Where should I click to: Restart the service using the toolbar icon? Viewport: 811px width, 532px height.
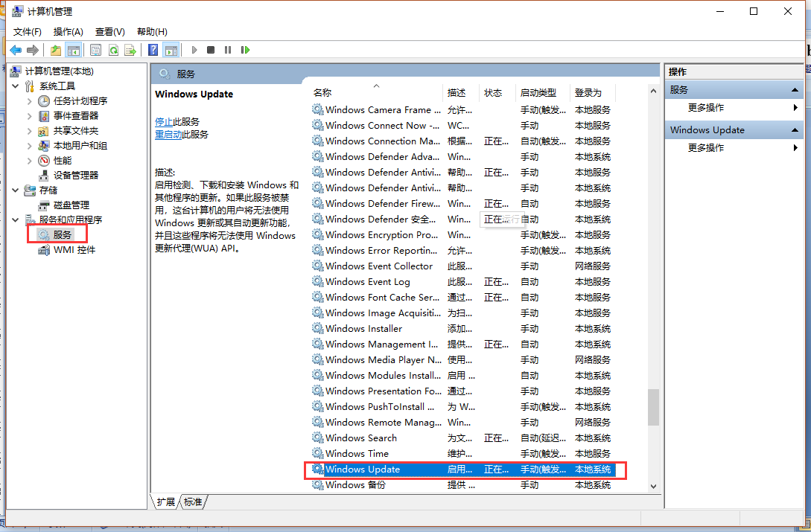pos(245,50)
